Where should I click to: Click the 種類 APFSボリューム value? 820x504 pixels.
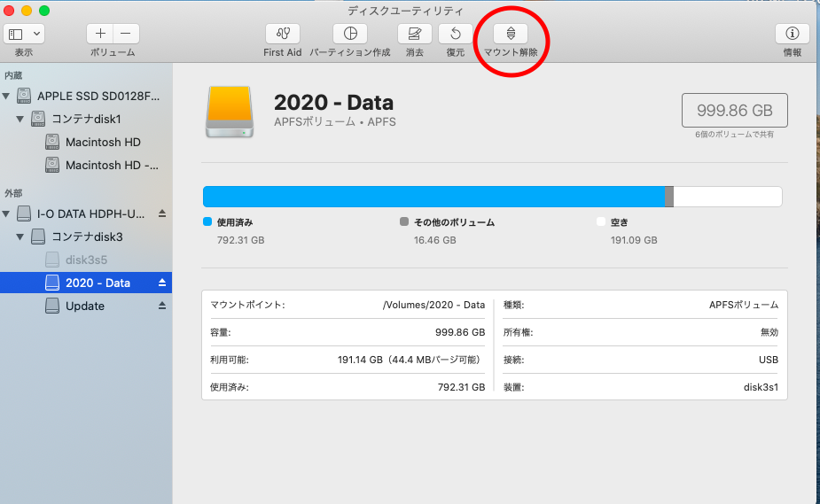744,305
